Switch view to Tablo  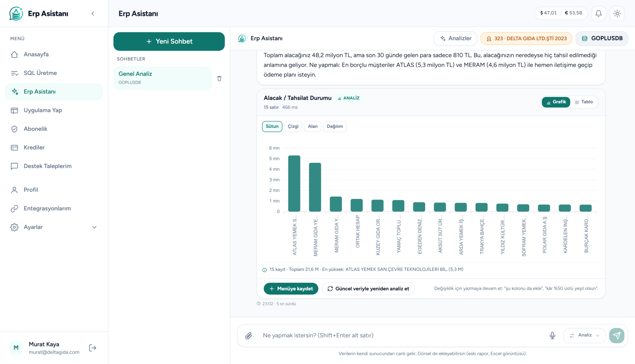584,102
